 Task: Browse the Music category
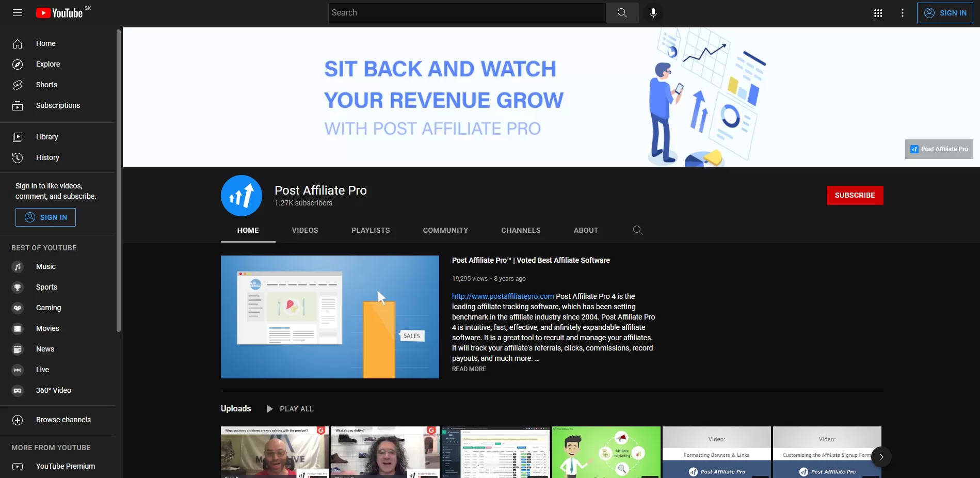[45, 266]
